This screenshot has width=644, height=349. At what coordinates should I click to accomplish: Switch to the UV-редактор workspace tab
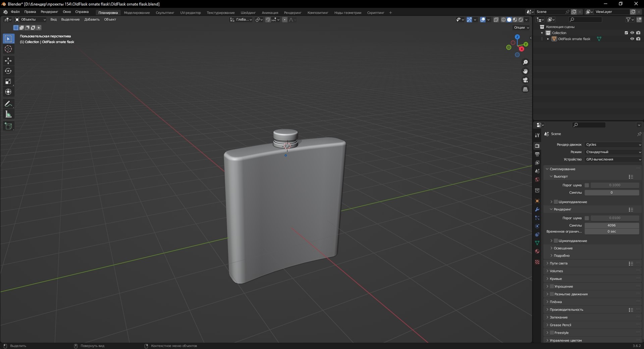(191, 13)
